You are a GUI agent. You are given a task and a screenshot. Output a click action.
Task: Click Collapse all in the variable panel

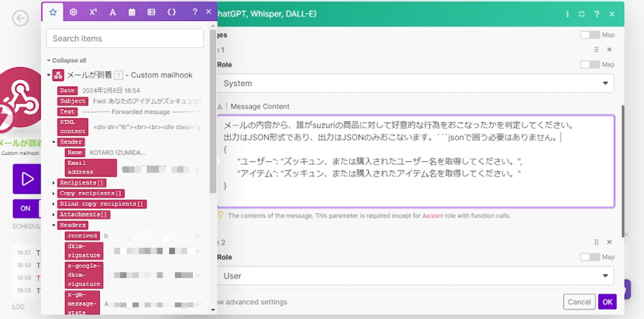coord(69,60)
